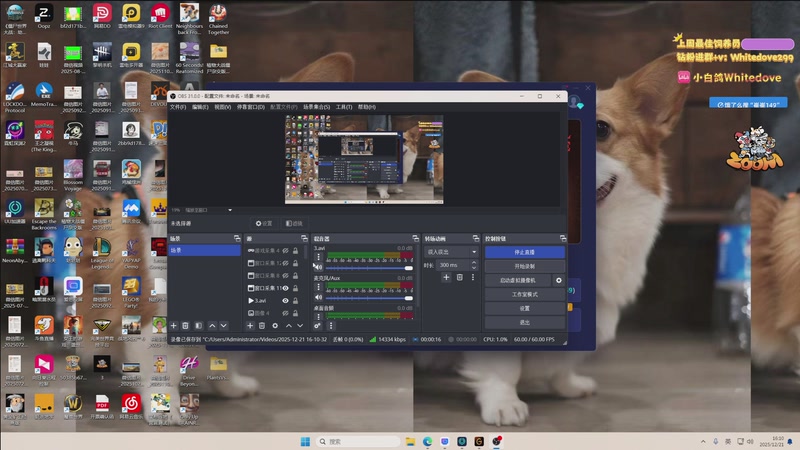Open the 视图(V) menu
Image resolution: width=800 pixels, height=450 pixels.
click(x=222, y=107)
